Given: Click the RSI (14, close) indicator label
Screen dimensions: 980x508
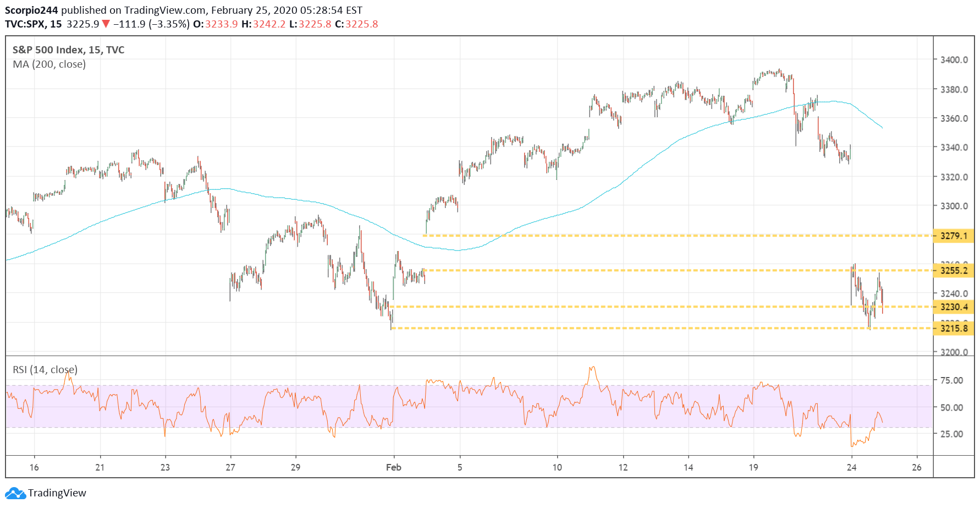Looking at the screenshot, I should [45, 370].
